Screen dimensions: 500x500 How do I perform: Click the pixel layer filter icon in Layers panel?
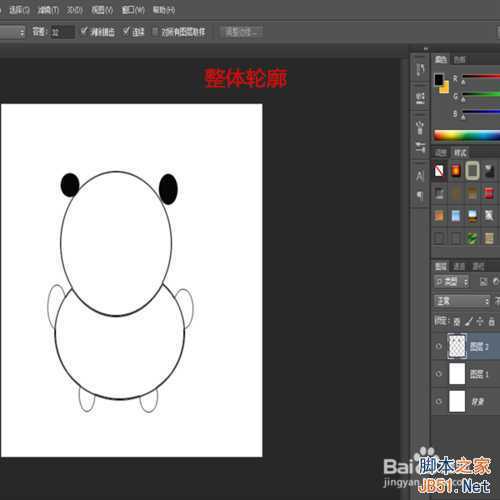tap(483, 282)
